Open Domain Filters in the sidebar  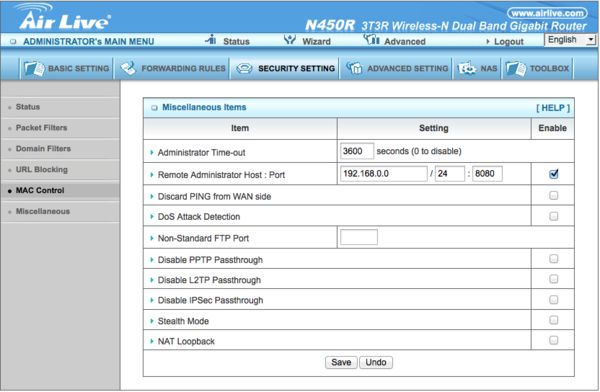(43, 149)
